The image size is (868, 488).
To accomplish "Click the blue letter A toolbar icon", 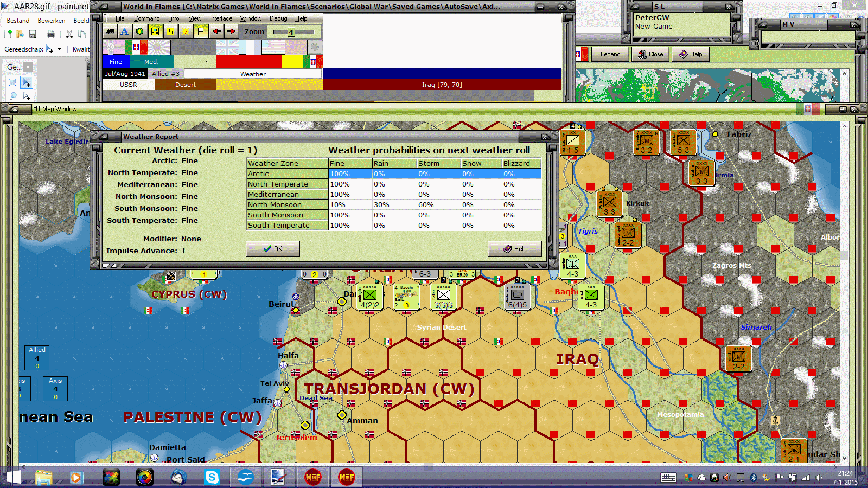I will click(x=125, y=31).
